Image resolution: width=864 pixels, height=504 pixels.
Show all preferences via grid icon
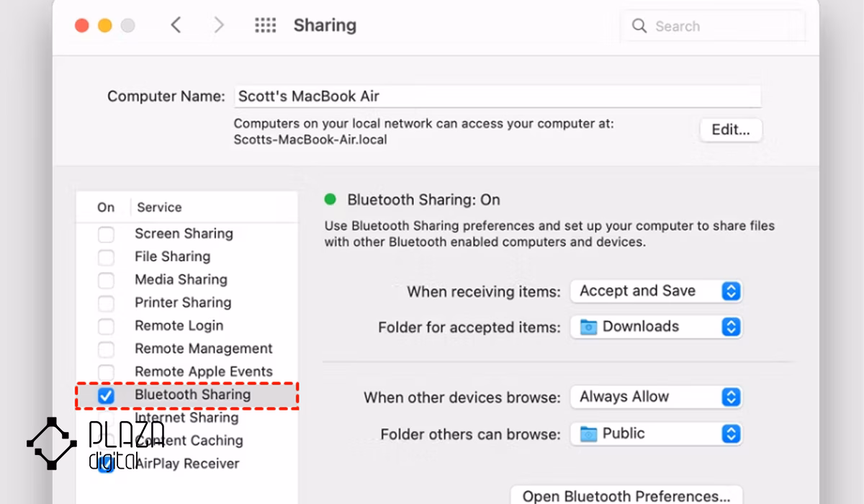point(266,26)
